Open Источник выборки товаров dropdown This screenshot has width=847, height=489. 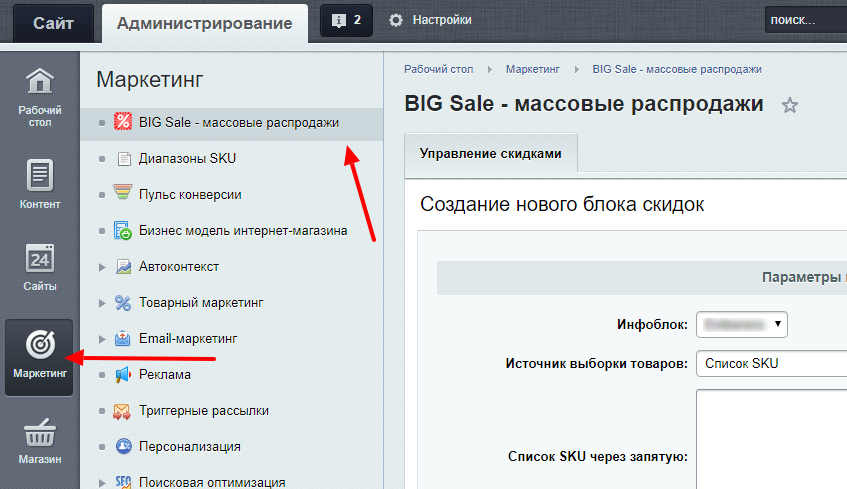coord(770,363)
